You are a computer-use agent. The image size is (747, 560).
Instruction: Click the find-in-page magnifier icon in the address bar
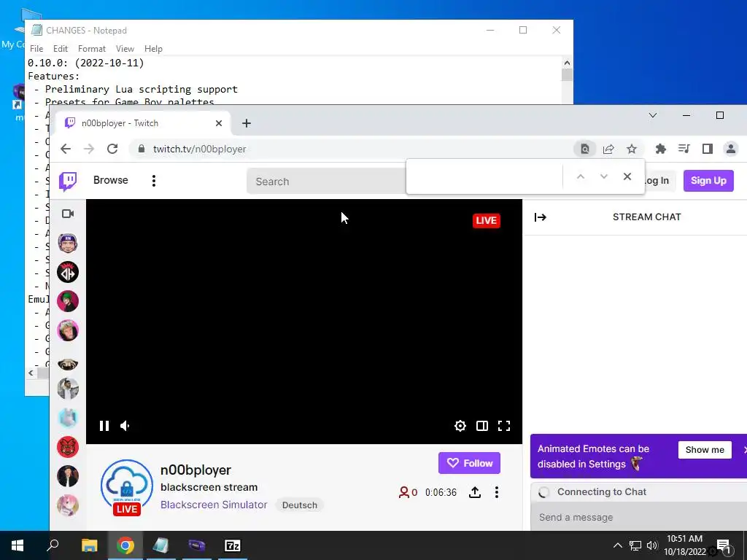pyautogui.click(x=584, y=149)
